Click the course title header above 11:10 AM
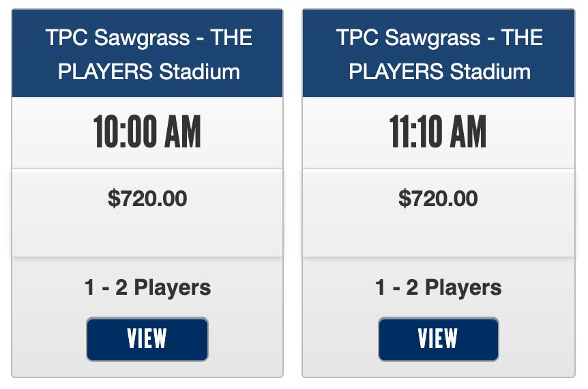Viewport: 588px width, 389px height. (438, 53)
